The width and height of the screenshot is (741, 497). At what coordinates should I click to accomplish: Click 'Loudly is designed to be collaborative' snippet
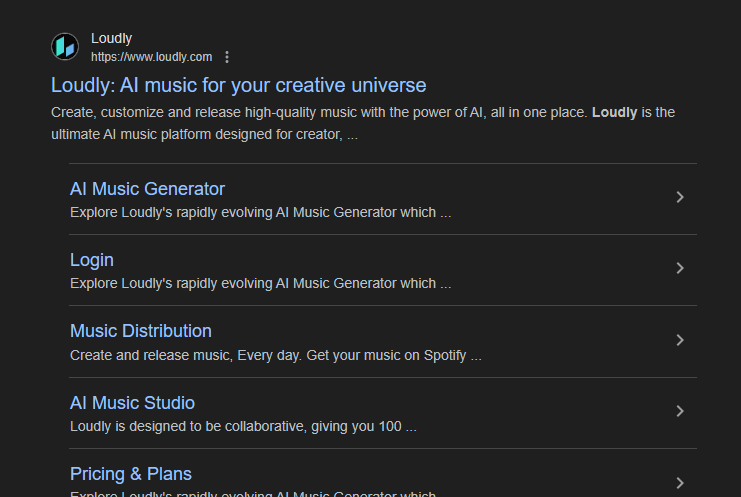coord(243,427)
